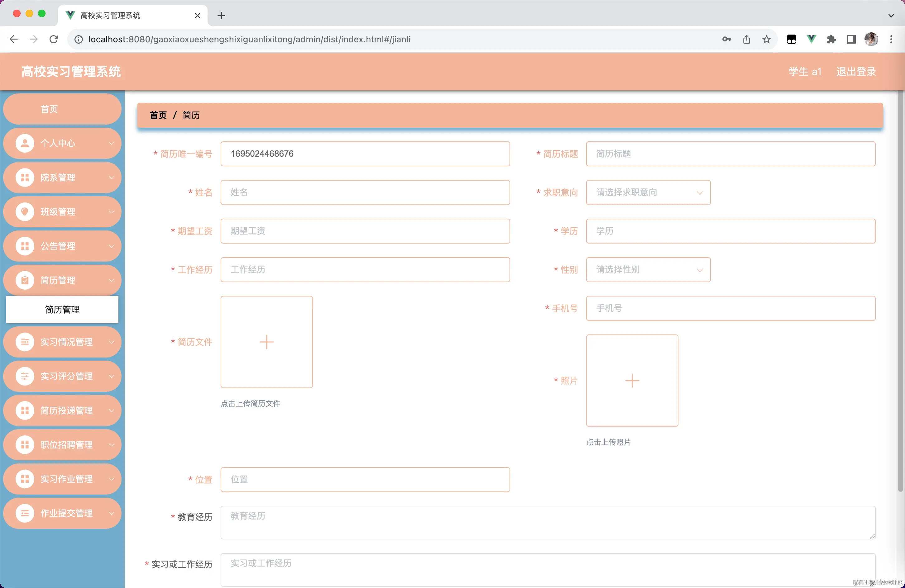Click the 个人中心 person icon

25,143
